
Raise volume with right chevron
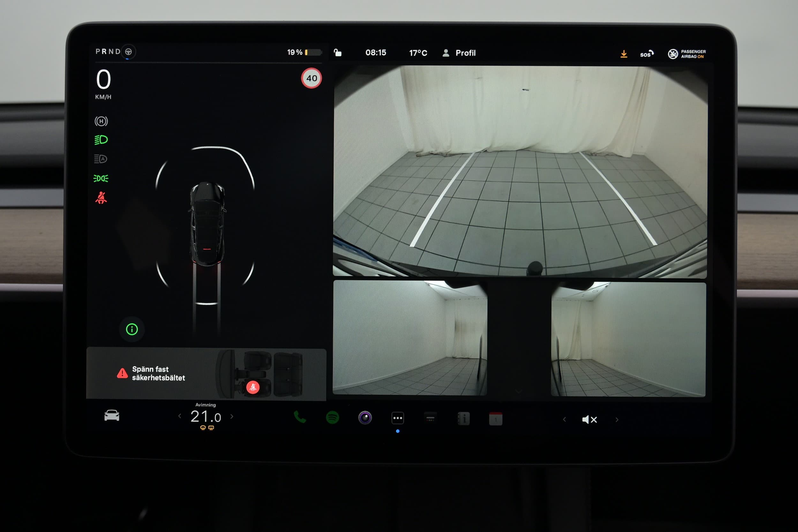pyautogui.click(x=617, y=420)
